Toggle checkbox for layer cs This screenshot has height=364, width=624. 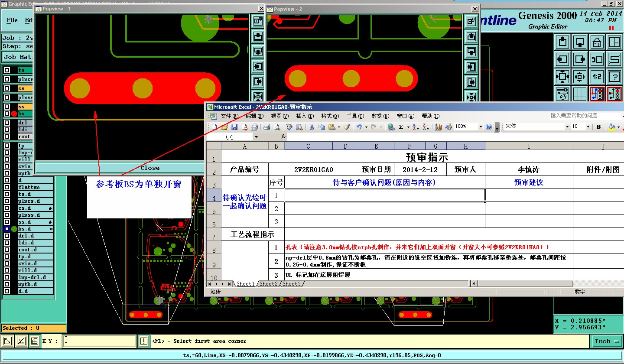(x=7, y=88)
